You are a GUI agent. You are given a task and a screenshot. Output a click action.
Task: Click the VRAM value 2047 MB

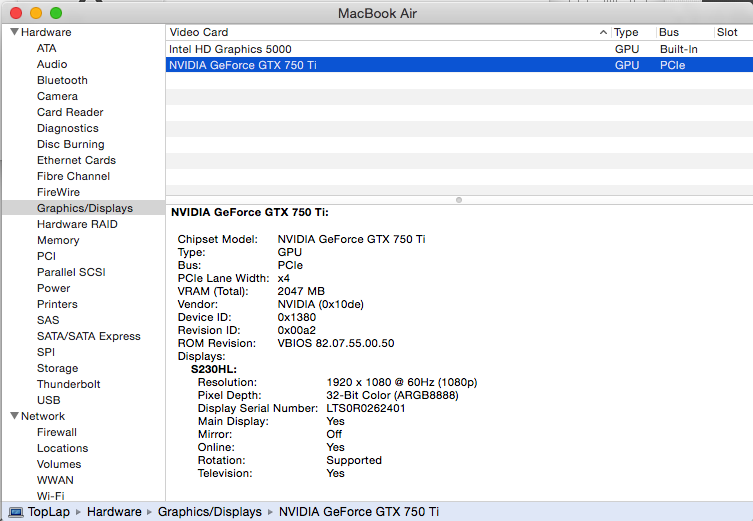(x=301, y=291)
